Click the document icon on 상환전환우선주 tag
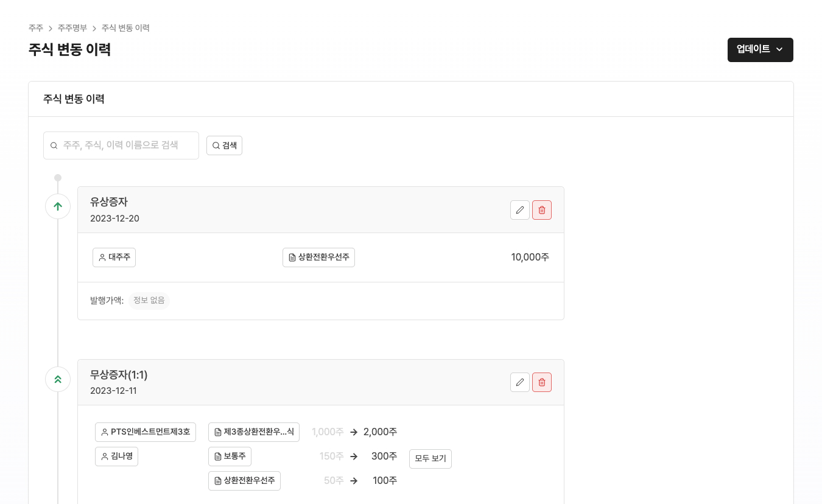The image size is (822, 504). [x=292, y=257]
